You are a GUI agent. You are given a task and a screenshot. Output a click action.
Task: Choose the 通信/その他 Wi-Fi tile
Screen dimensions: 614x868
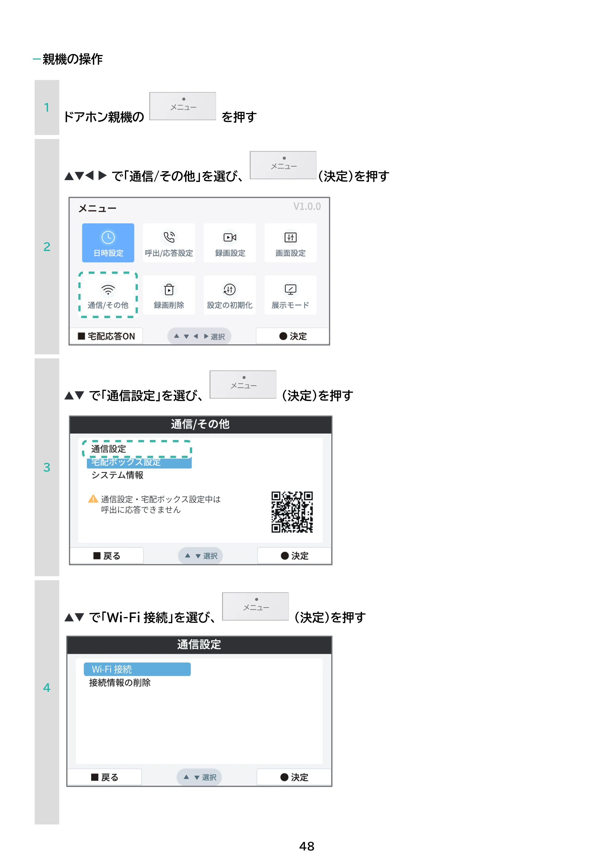108,295
